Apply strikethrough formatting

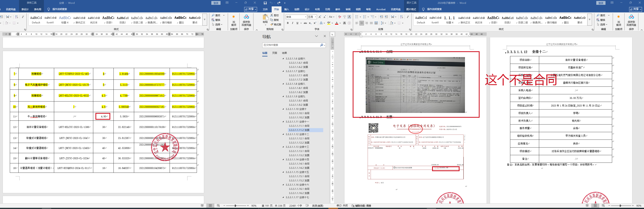point(305,23)
